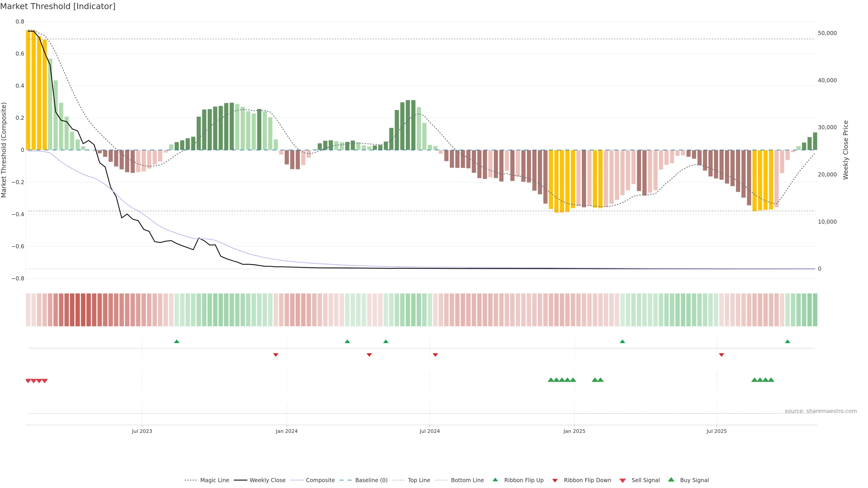The width and height of the screenshot is (868, 488).
Task: Click Ribbon Flip Up legend triangle
Action: (x=495, y=480)
